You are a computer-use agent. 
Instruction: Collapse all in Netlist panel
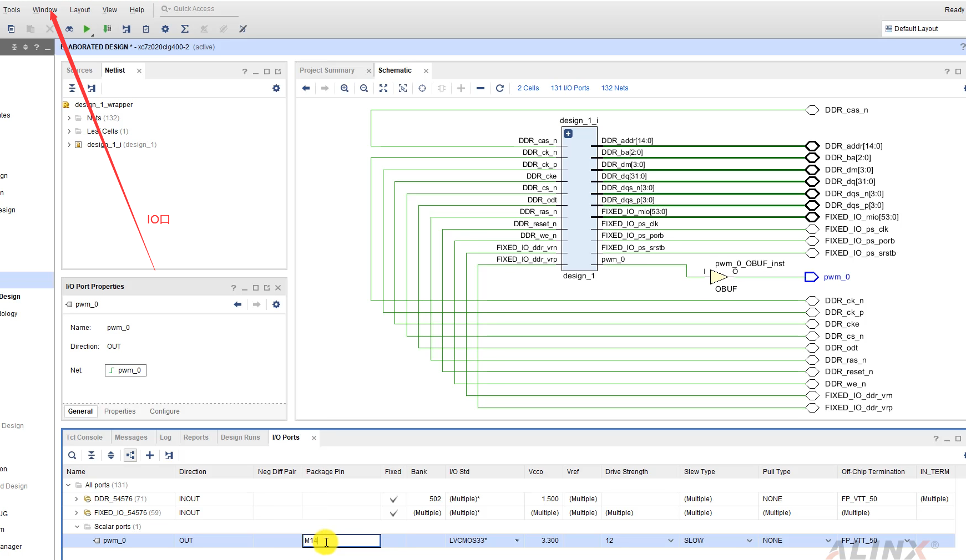coord(72,88)
